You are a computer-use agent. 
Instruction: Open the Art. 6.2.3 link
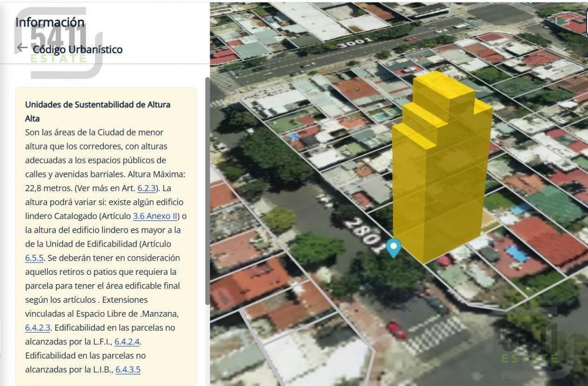147,188
